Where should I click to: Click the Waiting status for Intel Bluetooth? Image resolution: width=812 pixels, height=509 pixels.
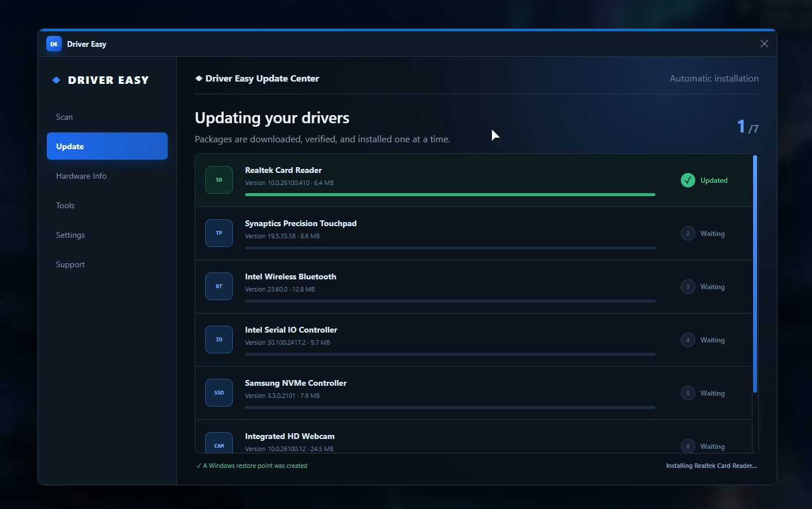(x=713, y=287)
